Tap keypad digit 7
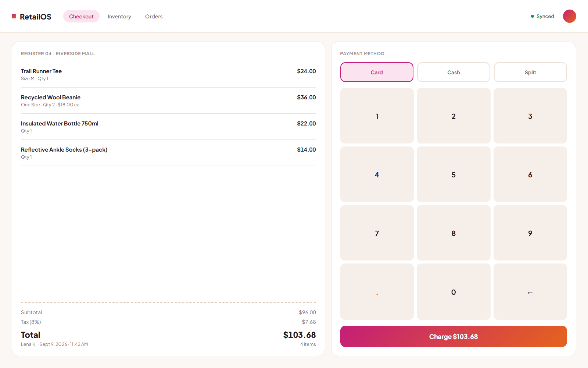This screenshot has height=368, width=588. coord(377,233)
